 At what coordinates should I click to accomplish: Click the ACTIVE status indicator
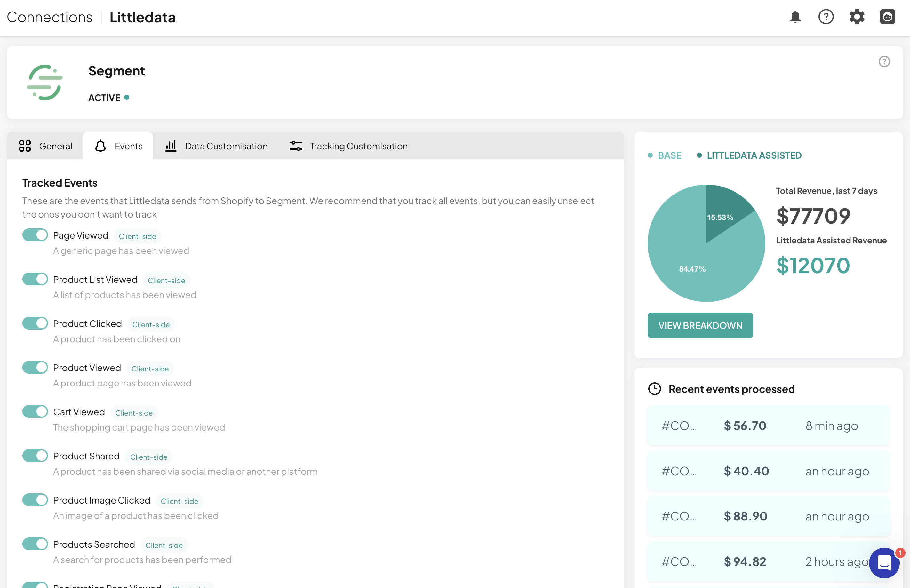click(109, 98)
